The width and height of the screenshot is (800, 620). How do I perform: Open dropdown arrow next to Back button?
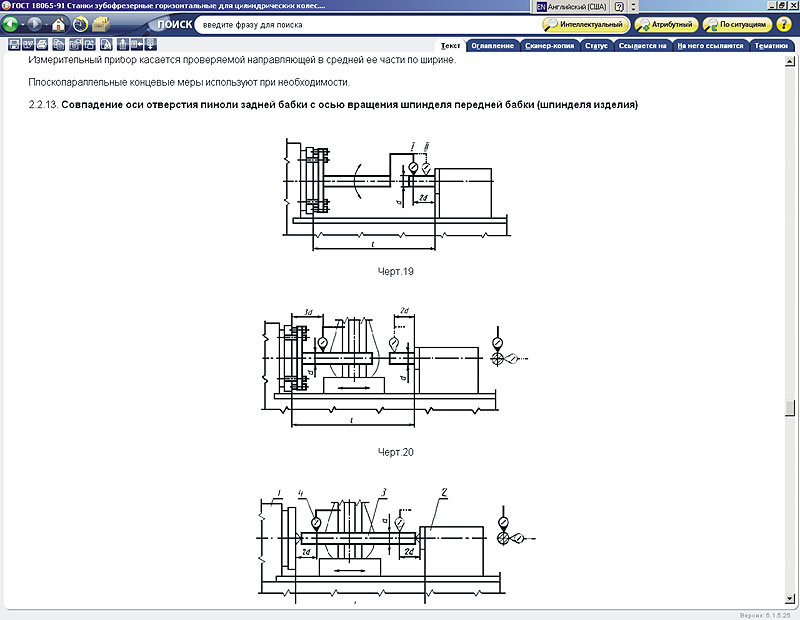pyautogui.click(x=23, y=24)
